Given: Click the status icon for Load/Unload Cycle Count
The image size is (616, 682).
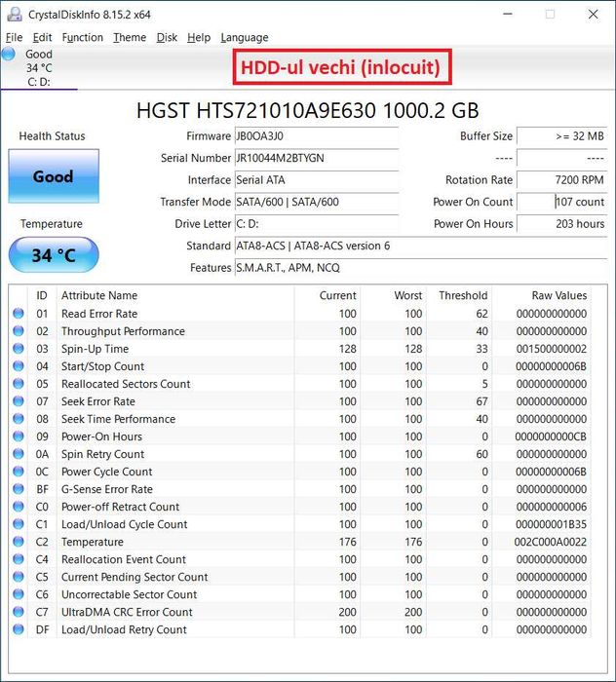Looking at the screenshot, I should coord(19,524).
